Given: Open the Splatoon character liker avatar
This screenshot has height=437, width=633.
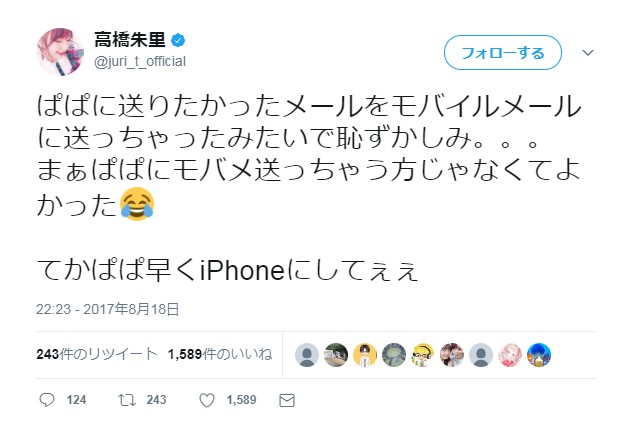Looking at the screenshot, I should (x=423, y=355).
